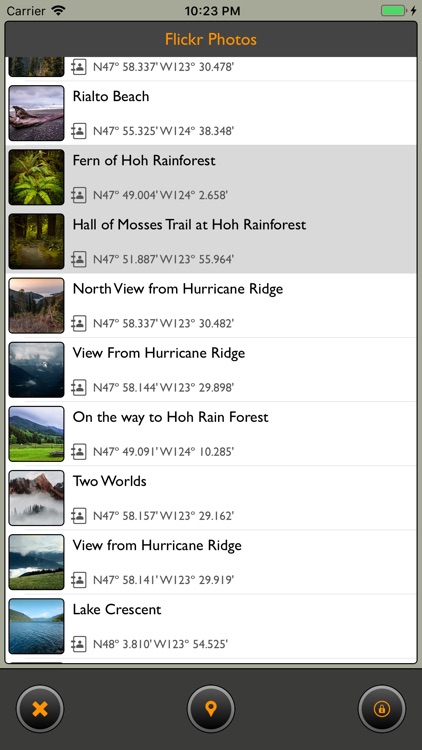Tap coordinates N47° 58.144' W123° 29.898'
This screenshot has height=750, width=422.
163,387
